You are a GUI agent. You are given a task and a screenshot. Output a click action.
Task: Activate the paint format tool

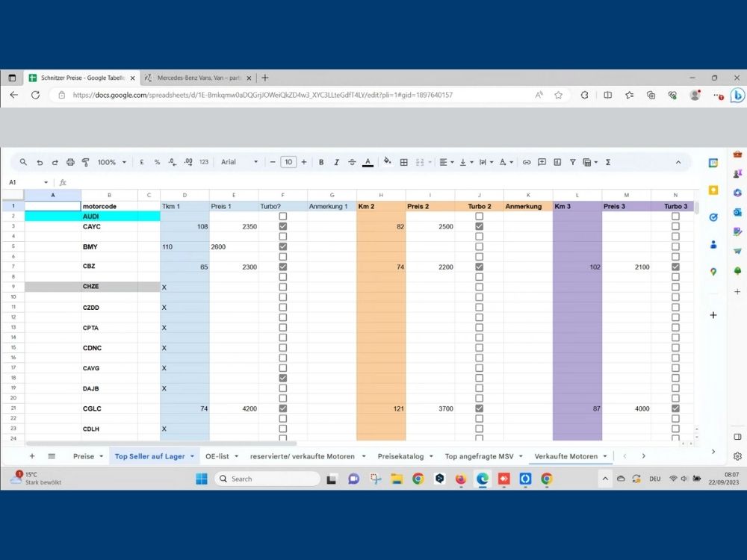[x=86, y=162]
